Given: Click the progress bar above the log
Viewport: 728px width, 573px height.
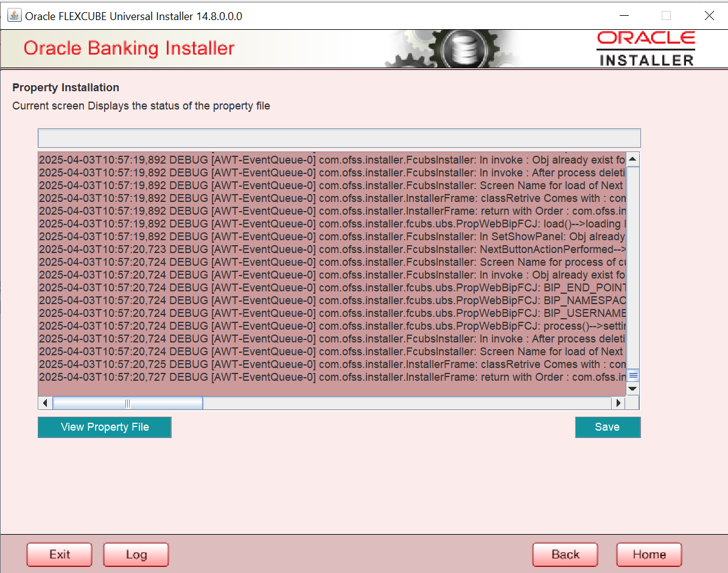Looking at the screenshot, I should pyautogui.click(x=339, y=138).
